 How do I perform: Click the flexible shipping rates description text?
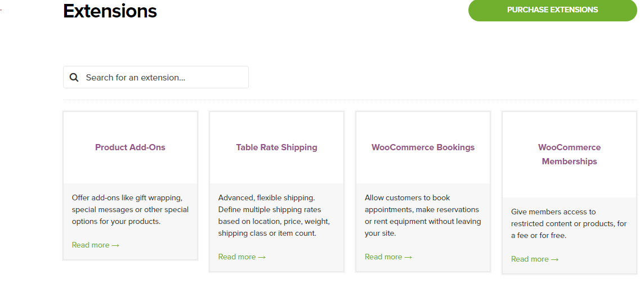274,215
